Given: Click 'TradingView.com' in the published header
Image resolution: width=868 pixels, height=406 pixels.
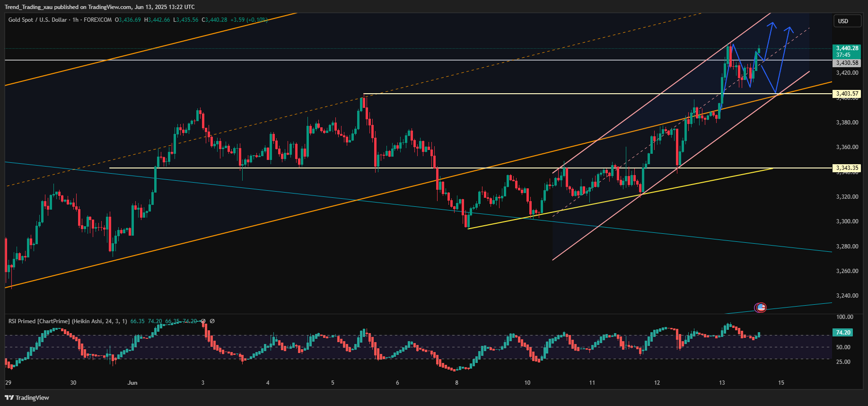Looking at the screenshot, I should click(x=109, y=7).
